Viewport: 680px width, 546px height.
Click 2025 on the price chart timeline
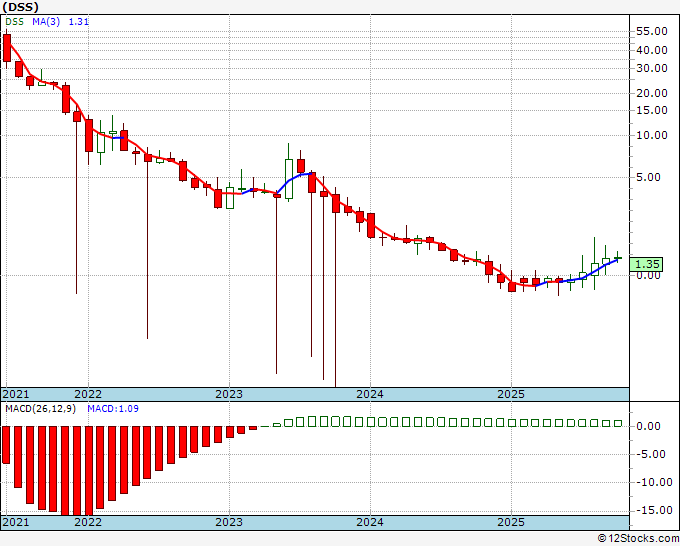click(x=511, y=394)
